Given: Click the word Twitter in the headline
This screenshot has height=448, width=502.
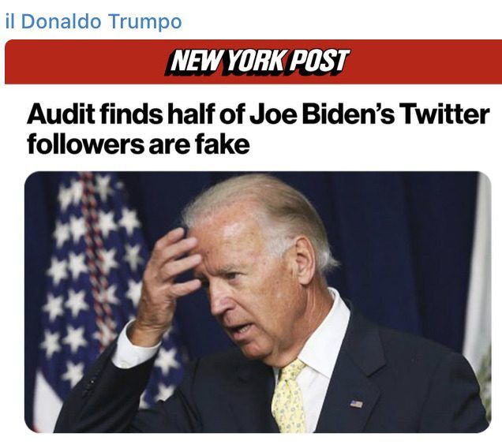Looking at the screenshot, I should (x=443, y=115).
